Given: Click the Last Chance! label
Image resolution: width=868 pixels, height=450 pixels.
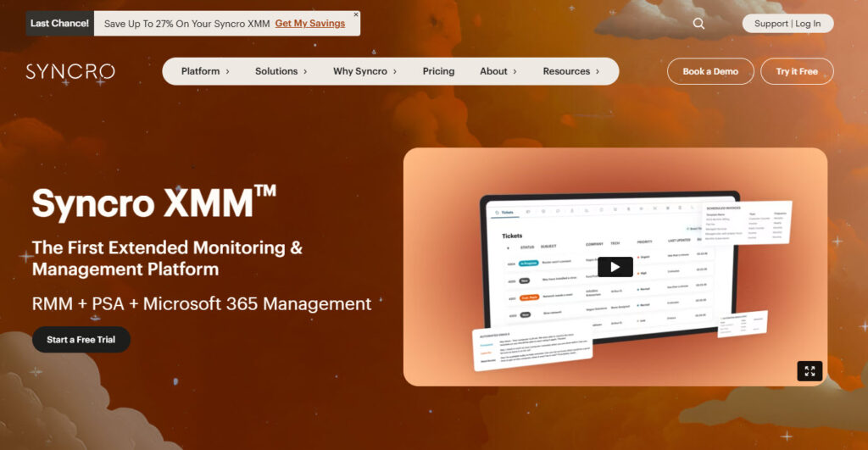Looking at the screenshot, I should (x=59, y=23).
